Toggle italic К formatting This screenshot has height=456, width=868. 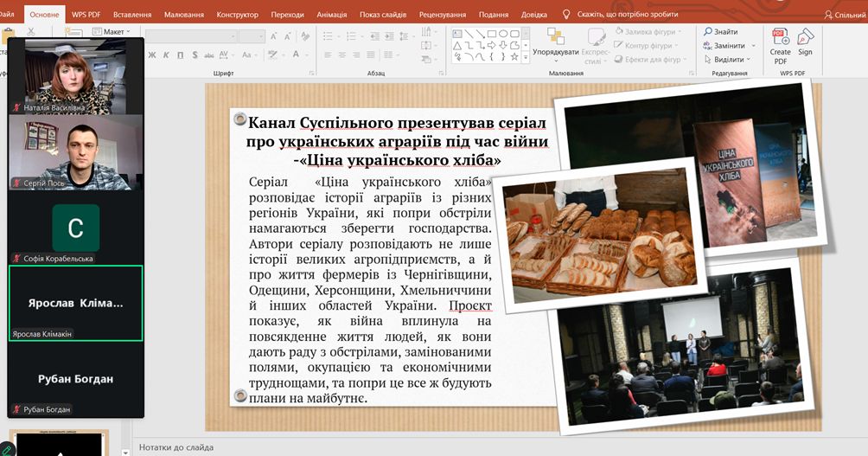pos(164,55)
